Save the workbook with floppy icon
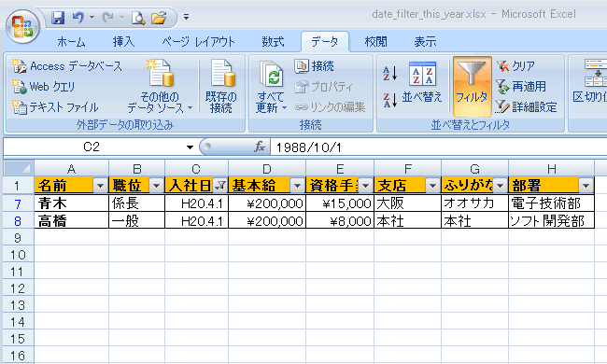 [58, 18]
